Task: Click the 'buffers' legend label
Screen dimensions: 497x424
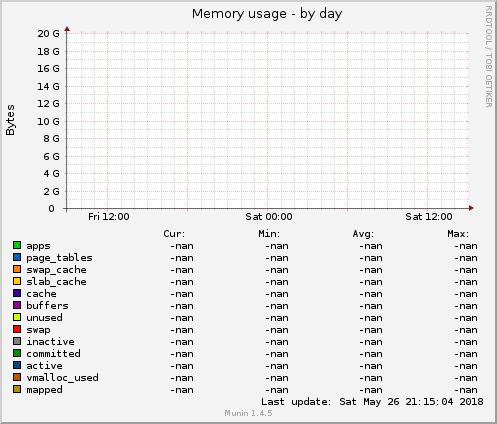Action: coord(47,306)
